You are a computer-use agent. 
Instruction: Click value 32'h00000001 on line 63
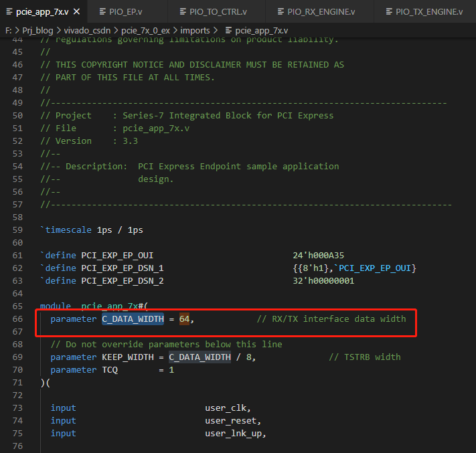(x=323, y=281)
